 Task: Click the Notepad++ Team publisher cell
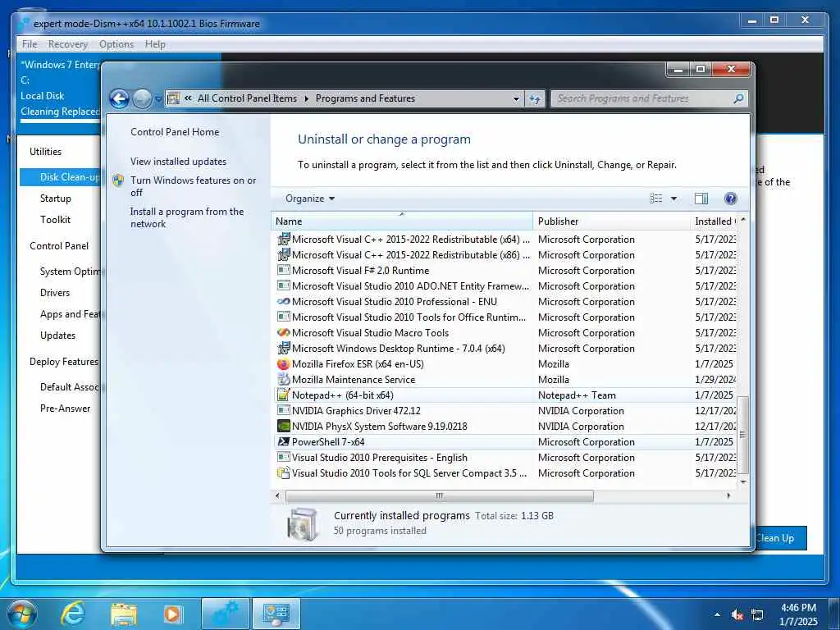[x=577, y=395]
